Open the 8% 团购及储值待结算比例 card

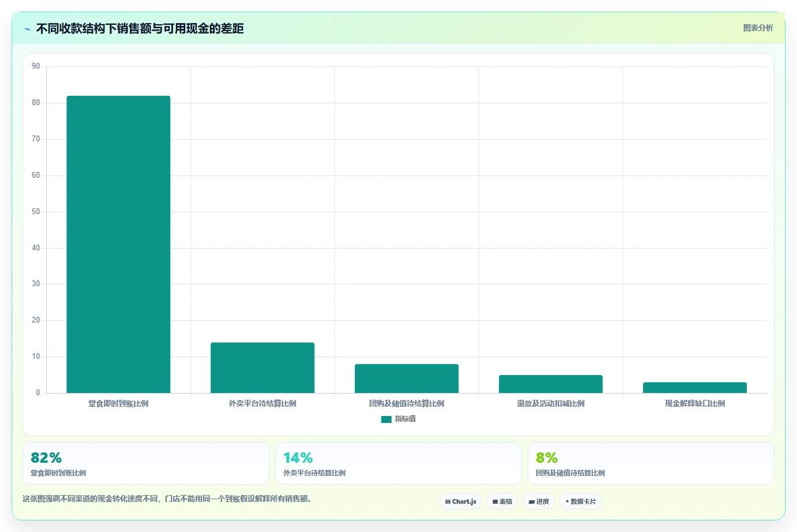tap(650, 463)
